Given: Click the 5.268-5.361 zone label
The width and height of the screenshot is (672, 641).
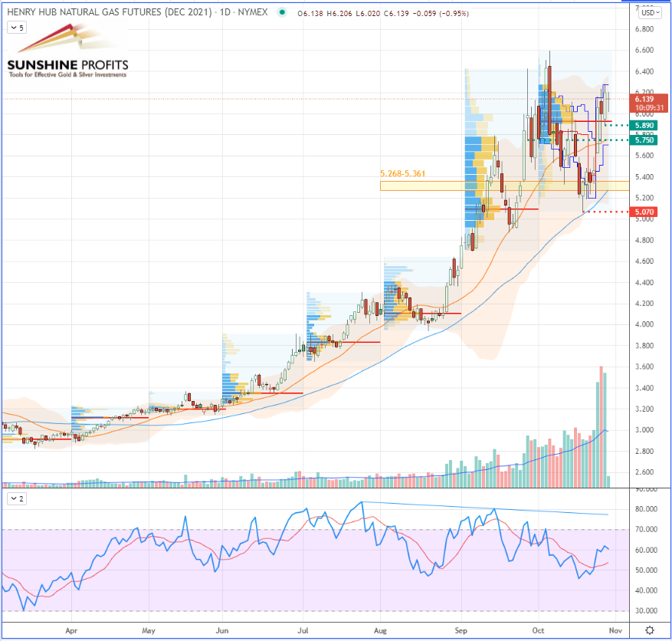Looking at the screenshot, I should (x=402, y=173).
